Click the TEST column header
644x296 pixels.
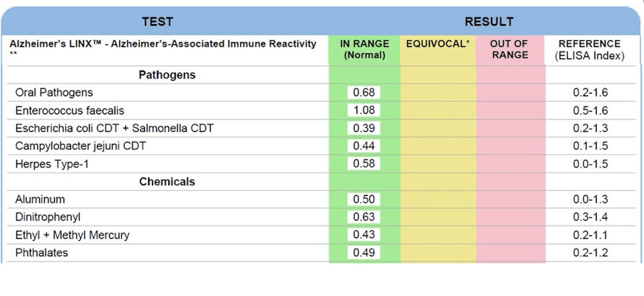[157, 22]
